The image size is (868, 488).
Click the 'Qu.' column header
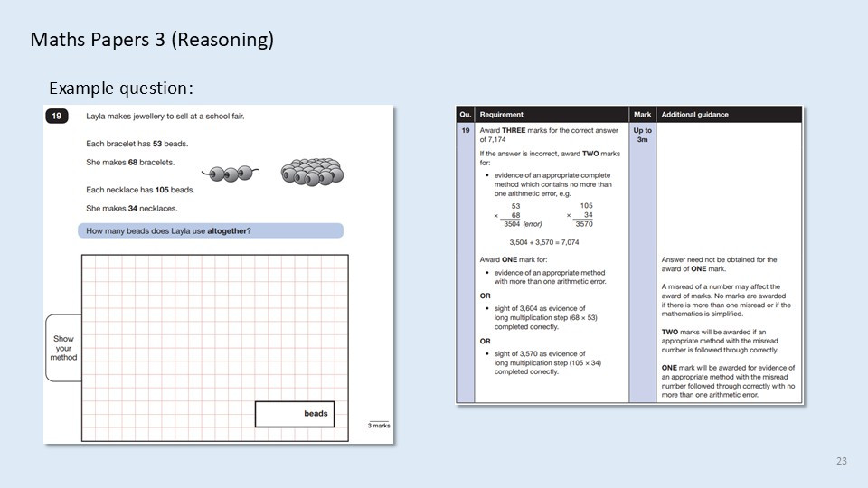point(466,115)
